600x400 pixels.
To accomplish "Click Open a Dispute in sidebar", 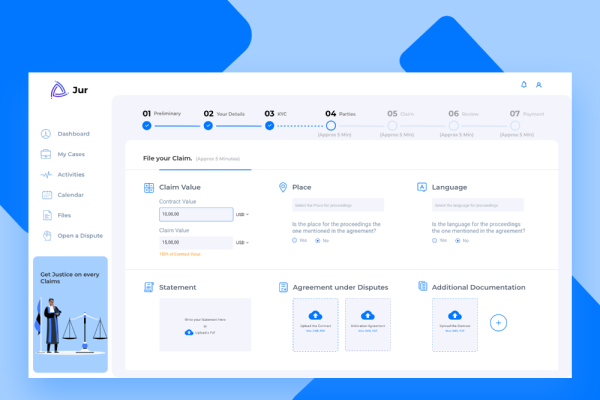I will click(x=79, y=236).
